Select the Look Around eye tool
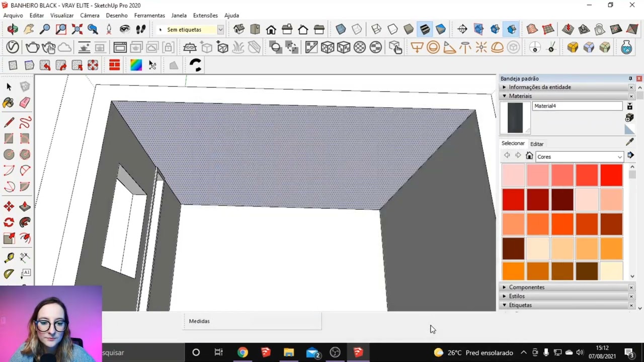The width and height of the screenshot is (644, 362). click(x=124, y=29)
